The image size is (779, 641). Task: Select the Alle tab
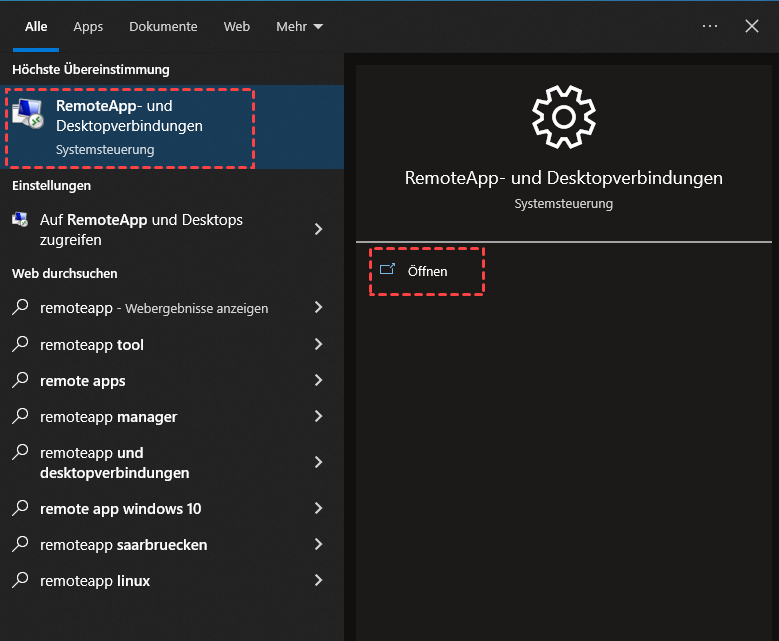pyautogui.click(x=36, y=26)
